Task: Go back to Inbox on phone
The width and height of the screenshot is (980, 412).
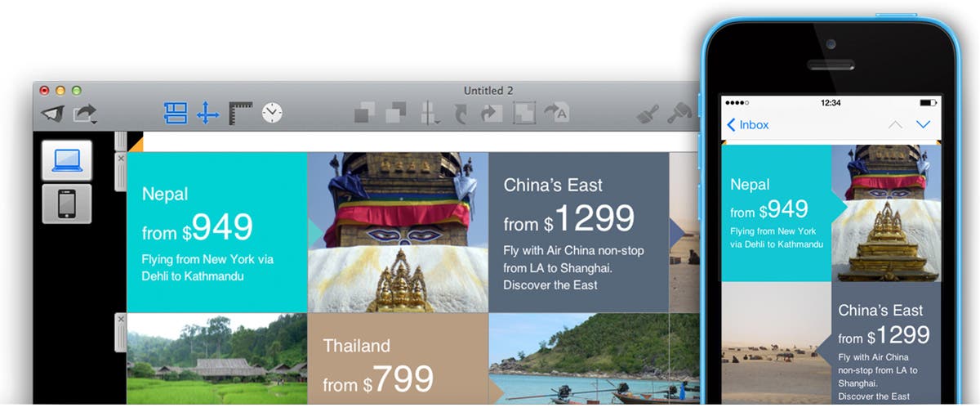Action: tap(748, 124)
